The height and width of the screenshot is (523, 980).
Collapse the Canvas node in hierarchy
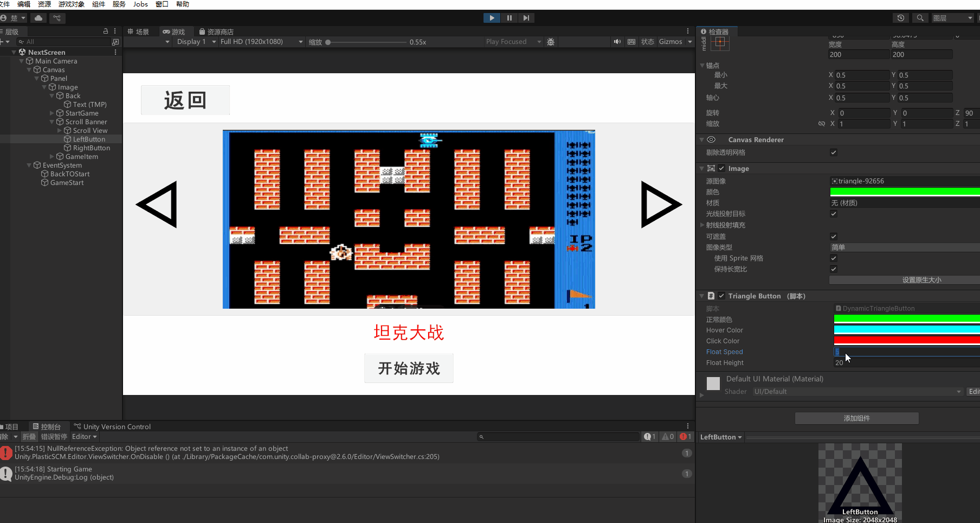click(x=29, y=70)
